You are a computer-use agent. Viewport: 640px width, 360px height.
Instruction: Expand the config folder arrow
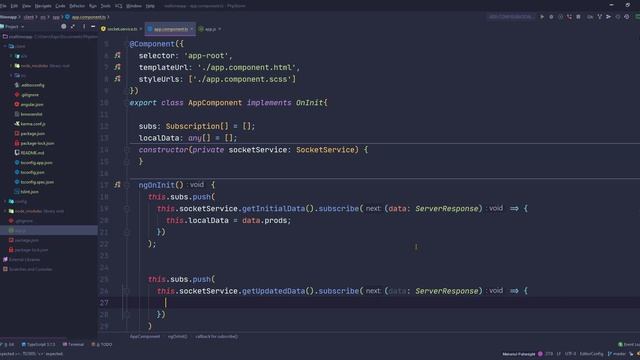[5, 201]
